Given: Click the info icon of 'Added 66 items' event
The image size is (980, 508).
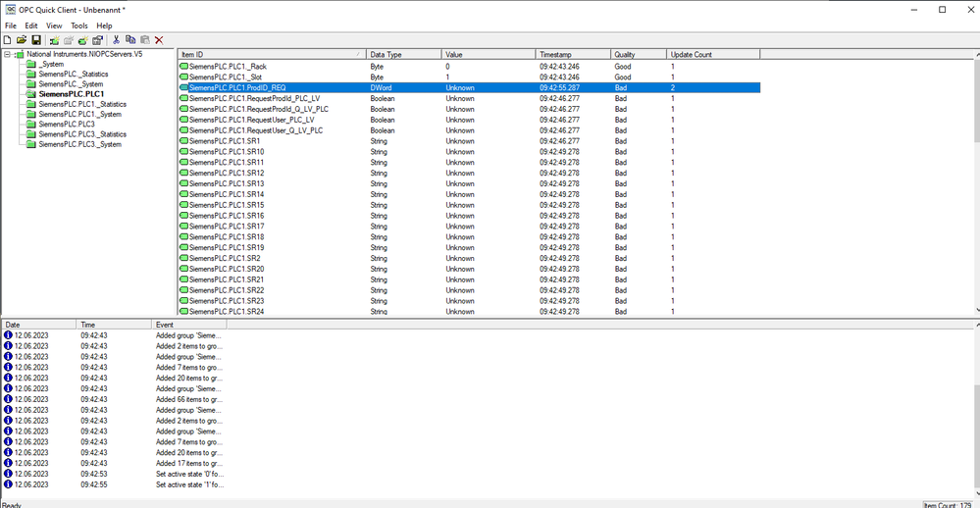Looking at the screenshot, I should [x=8, y=399].
